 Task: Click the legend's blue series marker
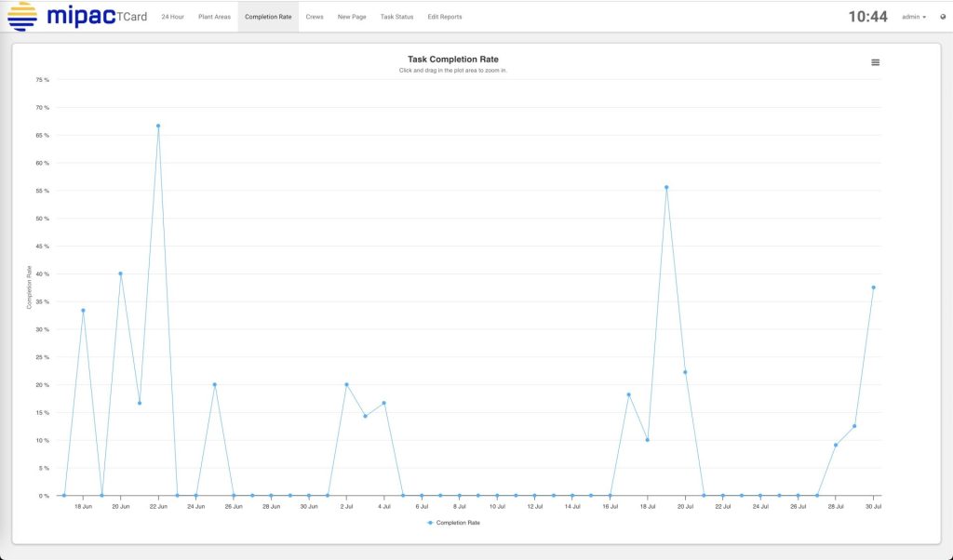[430, 523]
